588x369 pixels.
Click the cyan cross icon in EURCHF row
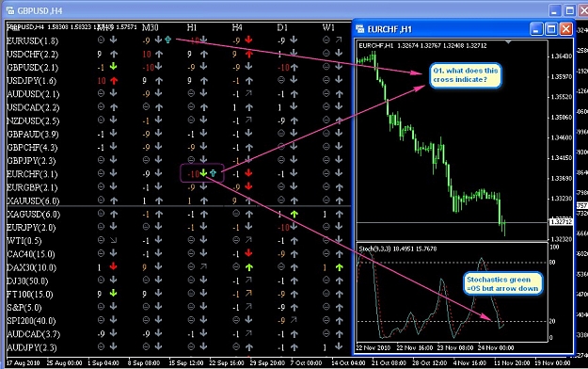(213, 173)
